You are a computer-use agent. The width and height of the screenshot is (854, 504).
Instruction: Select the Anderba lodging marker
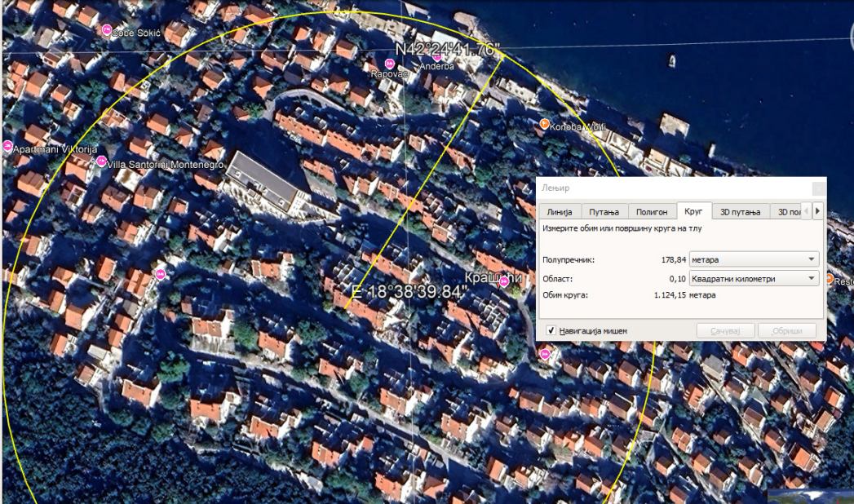tap(436, 56)
